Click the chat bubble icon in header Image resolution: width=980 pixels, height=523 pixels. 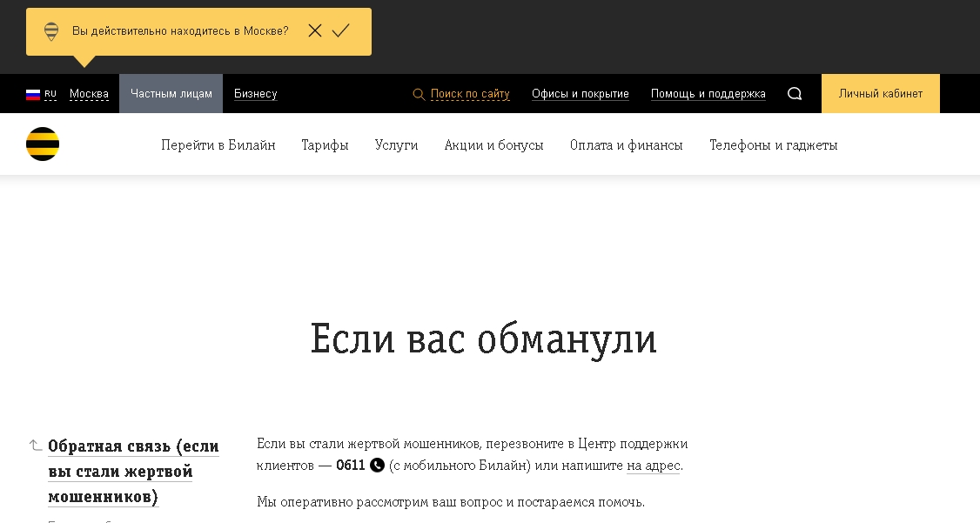click(795, 94)
